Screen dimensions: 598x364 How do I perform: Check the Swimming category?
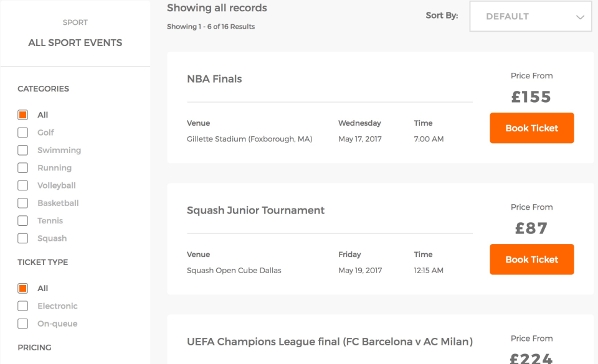coord(22,150)
